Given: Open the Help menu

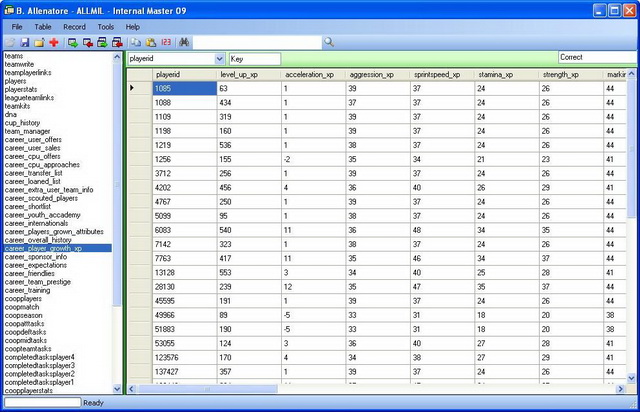Looking at the screenshot, I should [x=133, y=27].
